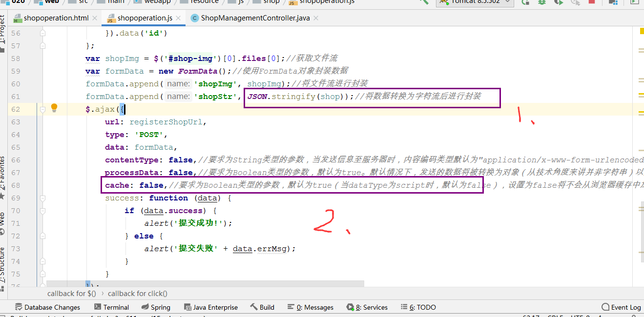Click line number 68 in the gutter
This screenshot has height=317, width=644.
16,185
